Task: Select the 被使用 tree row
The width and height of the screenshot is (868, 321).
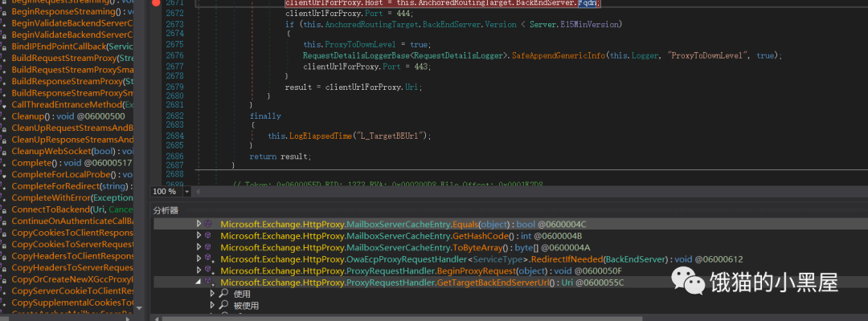Action: point(247,305)
